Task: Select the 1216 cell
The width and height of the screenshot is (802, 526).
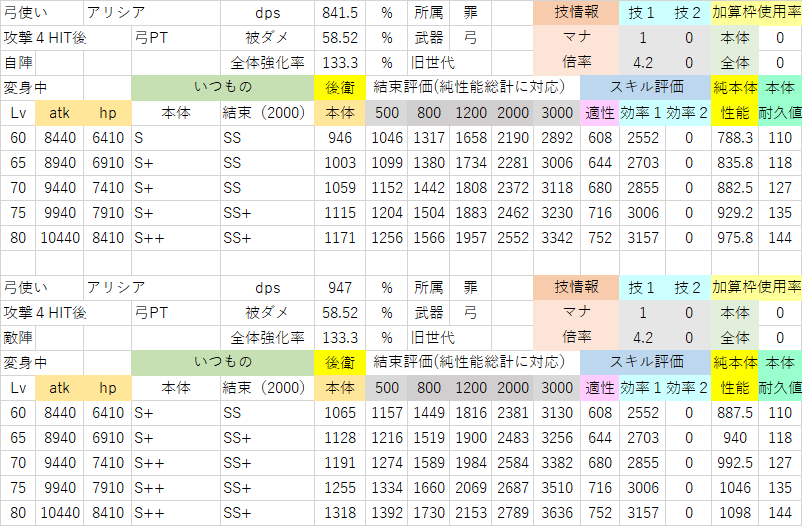Action: [x=387, y=438]
